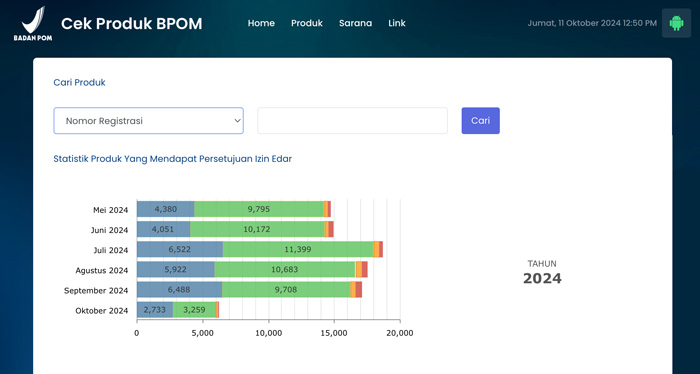Open the Sarana menu
This screenshot has width=700, height=374.
(x=355, y=23)
